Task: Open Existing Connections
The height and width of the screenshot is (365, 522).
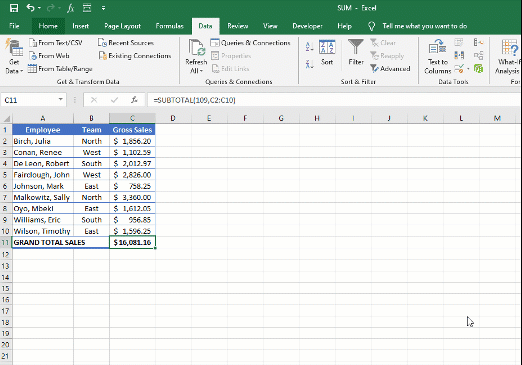Action: point(135,56)
